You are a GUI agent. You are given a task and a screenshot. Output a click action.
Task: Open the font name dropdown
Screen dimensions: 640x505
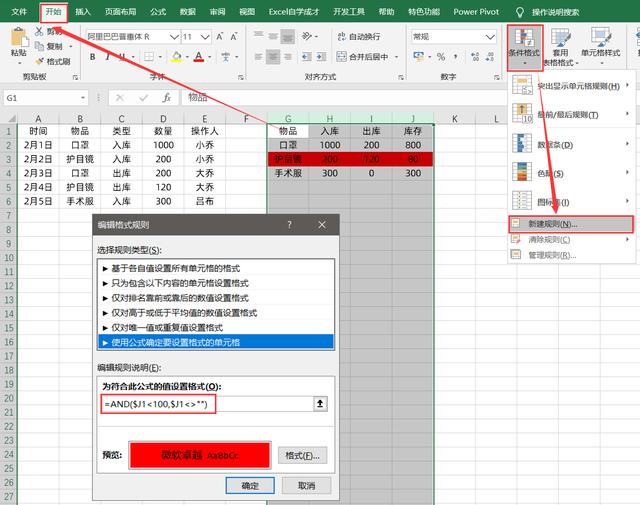pyautogui.click(x=172, y=36)
